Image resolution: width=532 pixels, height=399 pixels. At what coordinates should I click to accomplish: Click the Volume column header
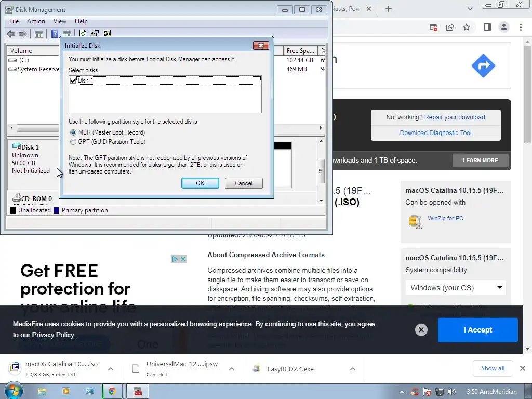pyautogui.click(x=33, y=50)
